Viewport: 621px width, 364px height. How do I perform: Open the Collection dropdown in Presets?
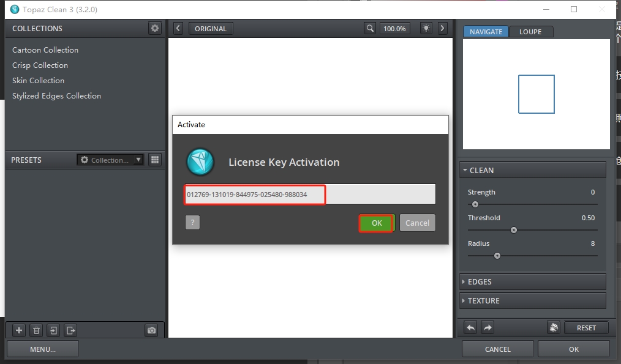click(x=110, y=160)
